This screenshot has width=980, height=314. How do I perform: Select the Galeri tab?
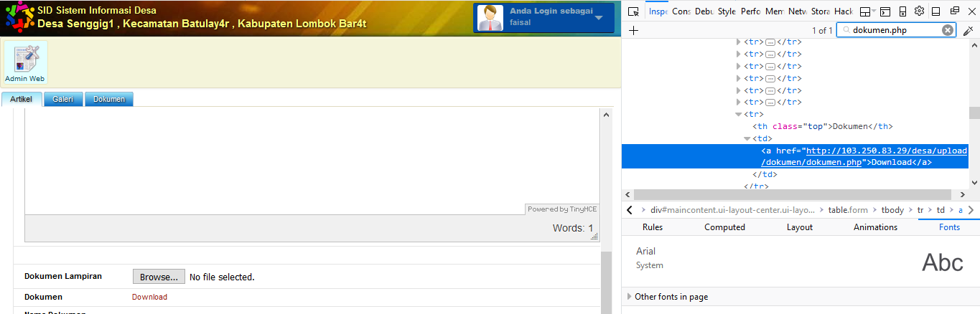click(63, 99)
